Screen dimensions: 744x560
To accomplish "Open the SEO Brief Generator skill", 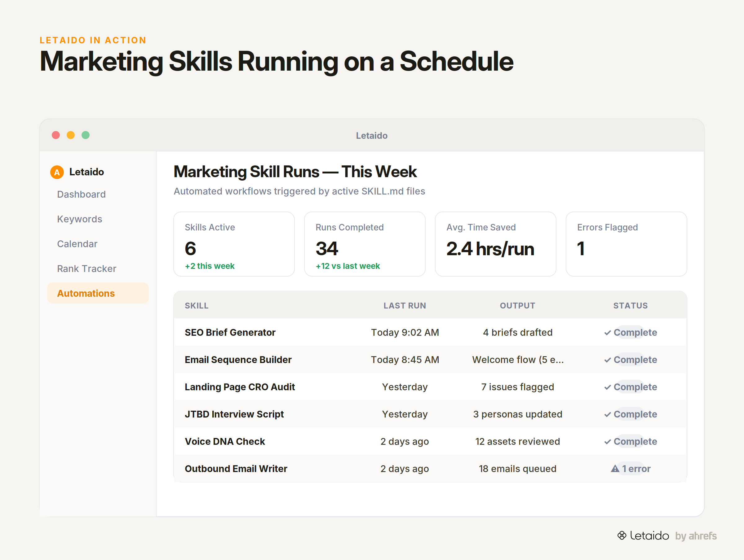I will point(230,332).
